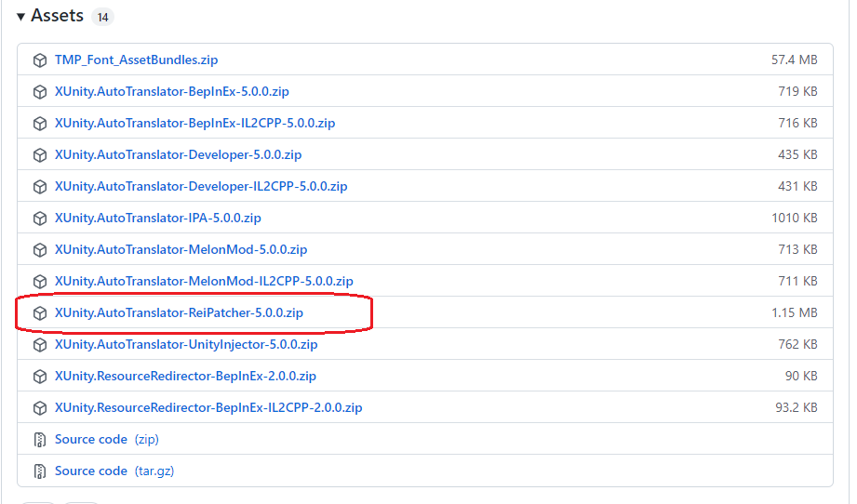Screen dimensions: 857x504
Task: Download Source code (tar.gz)
Action: (x=114, y=471)
